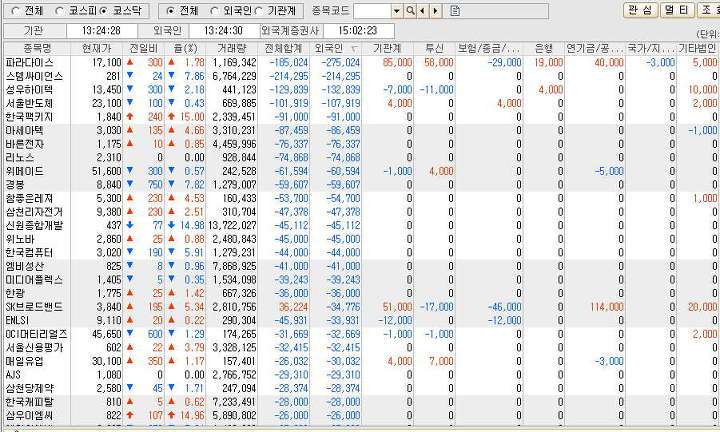Click the partially visible 조회 button
This screenshot has width=720, height=432.
[709, 10]
